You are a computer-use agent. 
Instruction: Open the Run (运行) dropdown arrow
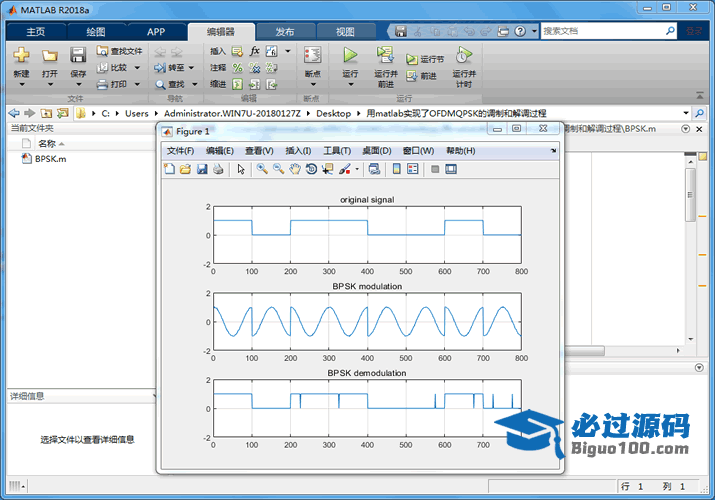(351, 84)
